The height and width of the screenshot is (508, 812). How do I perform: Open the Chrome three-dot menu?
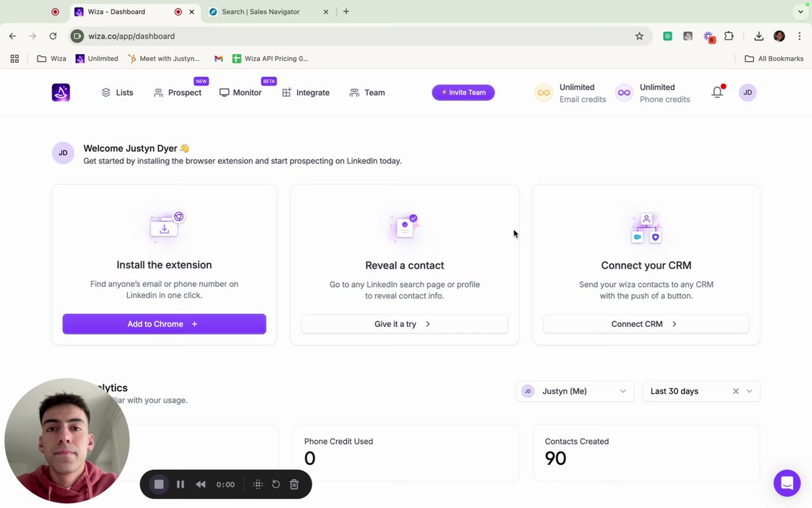pos(801,36)
